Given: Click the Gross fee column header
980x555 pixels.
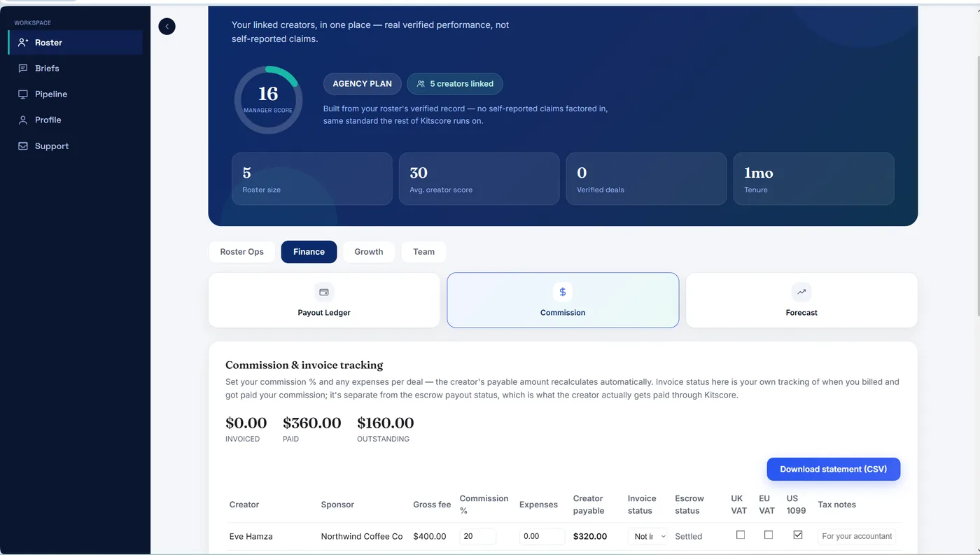Looking at the screenshot, I should (x=432, y=505).
